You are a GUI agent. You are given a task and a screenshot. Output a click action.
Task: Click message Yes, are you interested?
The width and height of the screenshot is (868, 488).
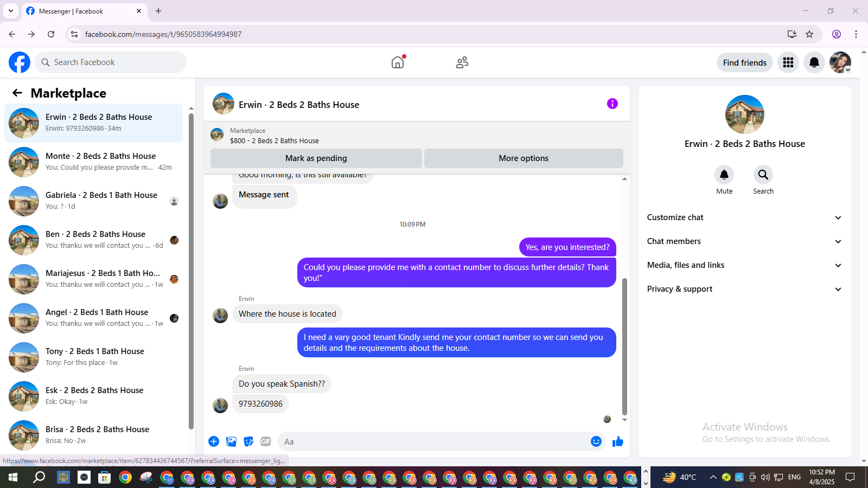pos(567,247)
